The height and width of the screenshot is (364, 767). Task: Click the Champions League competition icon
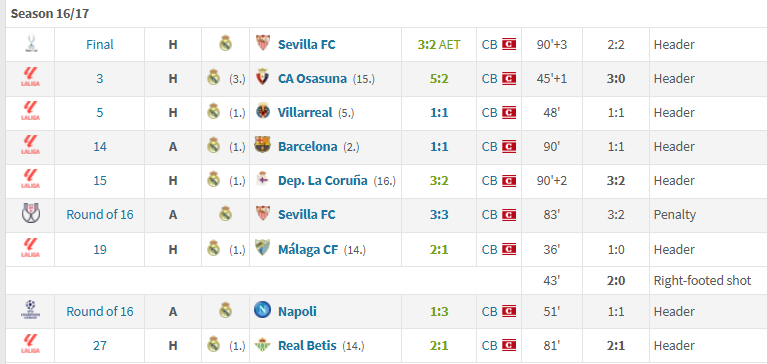(30, 310)
